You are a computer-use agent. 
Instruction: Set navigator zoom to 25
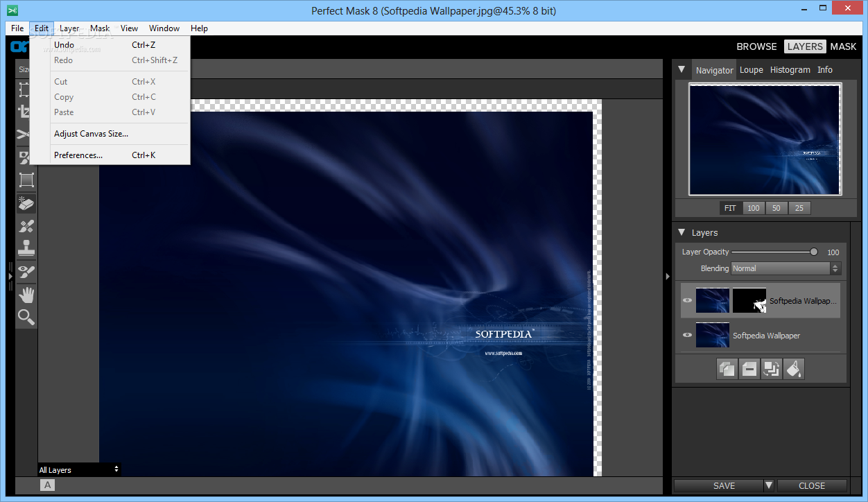coord(799,208)
